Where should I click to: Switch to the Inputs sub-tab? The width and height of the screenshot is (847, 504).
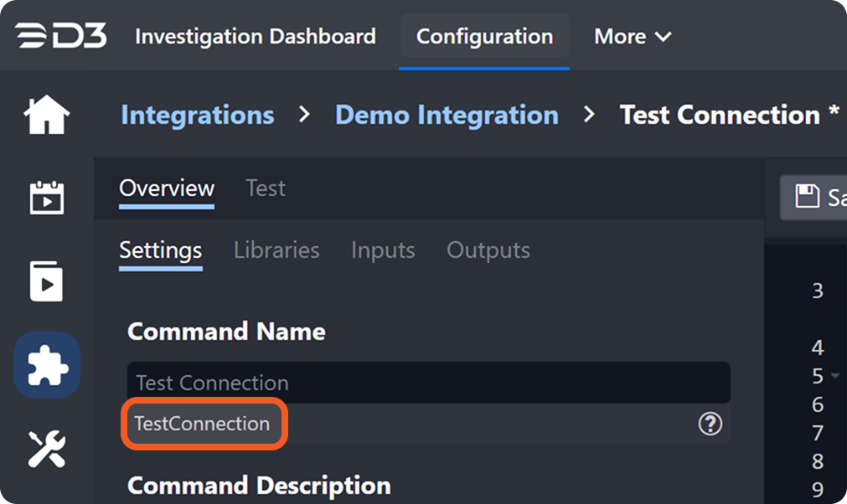(x=383, y=250)
